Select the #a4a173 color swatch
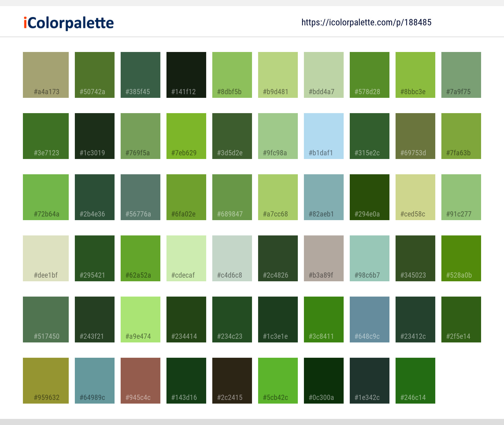The height and width of the screenshot is (425, 504). click(46, 75)
